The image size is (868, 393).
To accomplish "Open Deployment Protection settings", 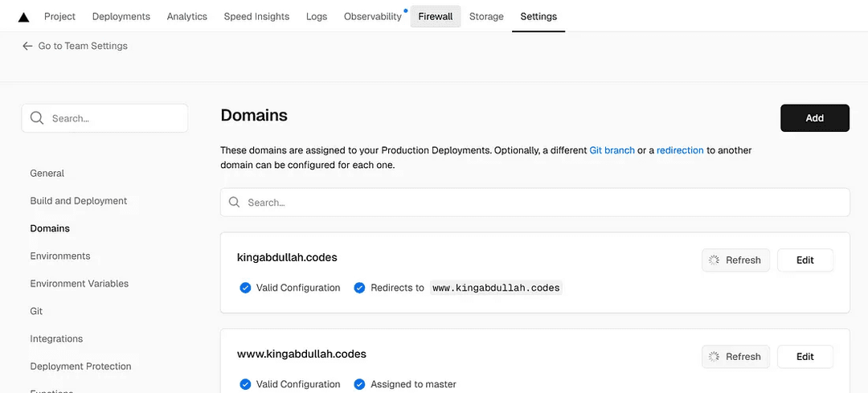I will (81, 366).
